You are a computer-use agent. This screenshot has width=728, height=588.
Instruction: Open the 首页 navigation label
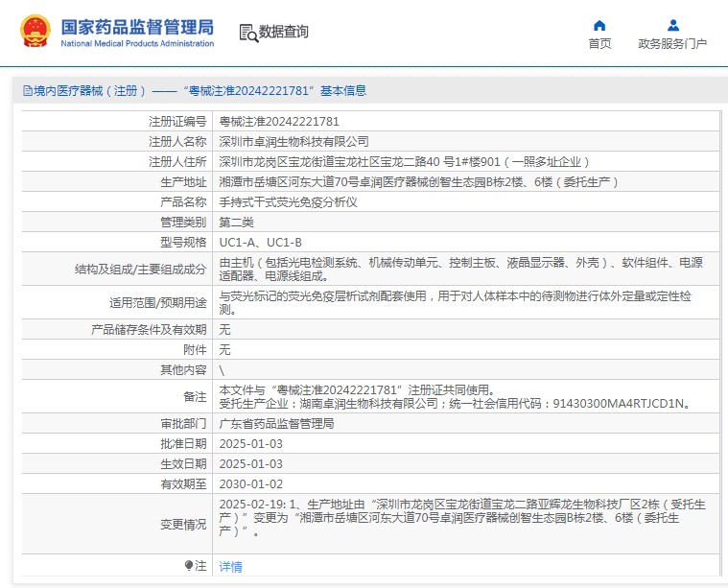click(x=599, y=44)
